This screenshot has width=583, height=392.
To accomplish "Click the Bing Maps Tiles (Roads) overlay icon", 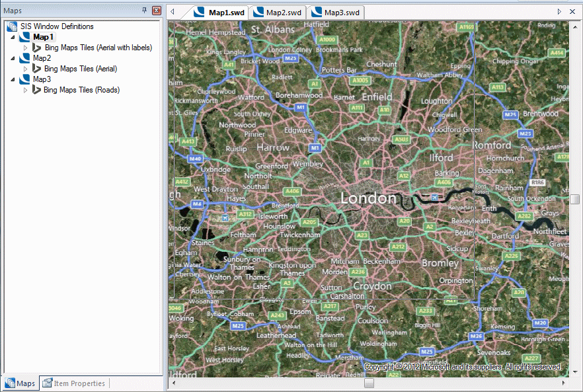I will (x=36, y=89).
